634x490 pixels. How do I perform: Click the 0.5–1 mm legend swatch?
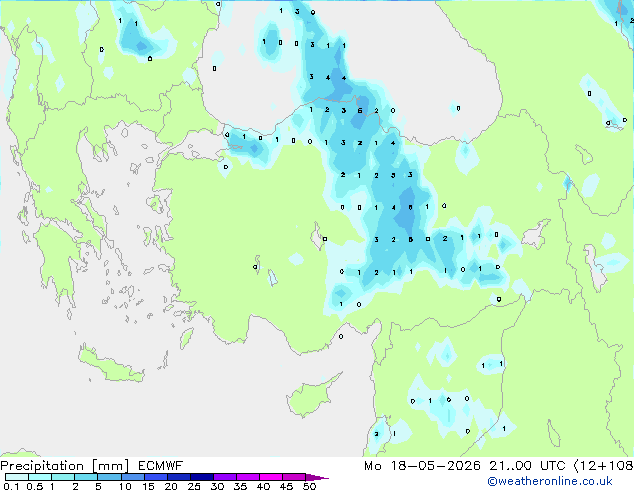(40, 477)
